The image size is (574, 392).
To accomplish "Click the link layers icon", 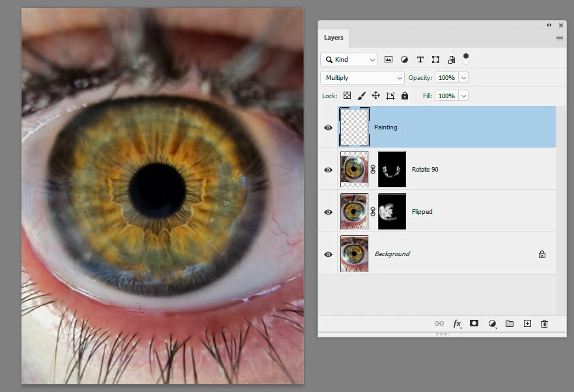I will point(439,323).
